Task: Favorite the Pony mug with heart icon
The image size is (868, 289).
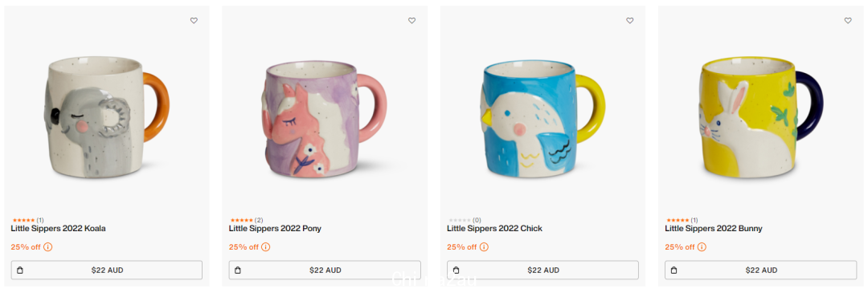Action: pos(411,20)
